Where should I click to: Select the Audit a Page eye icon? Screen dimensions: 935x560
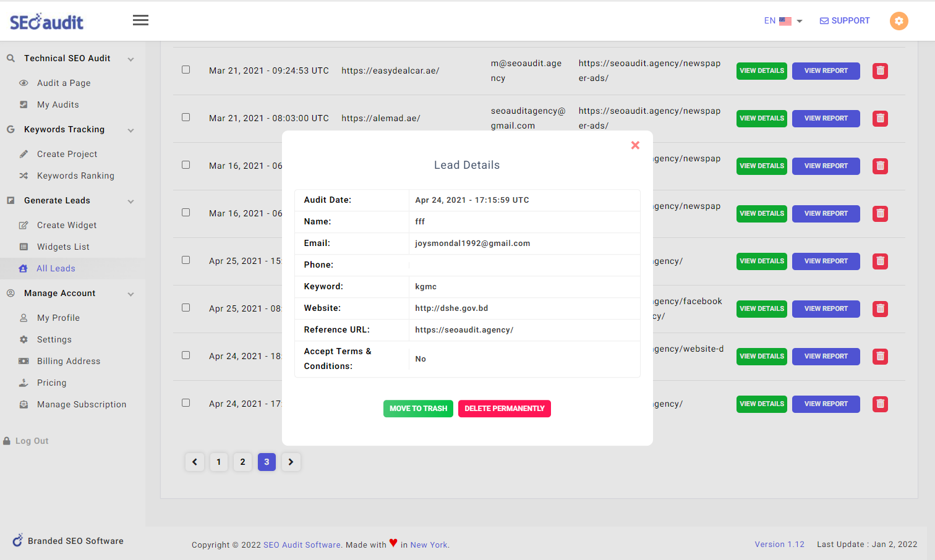coord(23,82)
